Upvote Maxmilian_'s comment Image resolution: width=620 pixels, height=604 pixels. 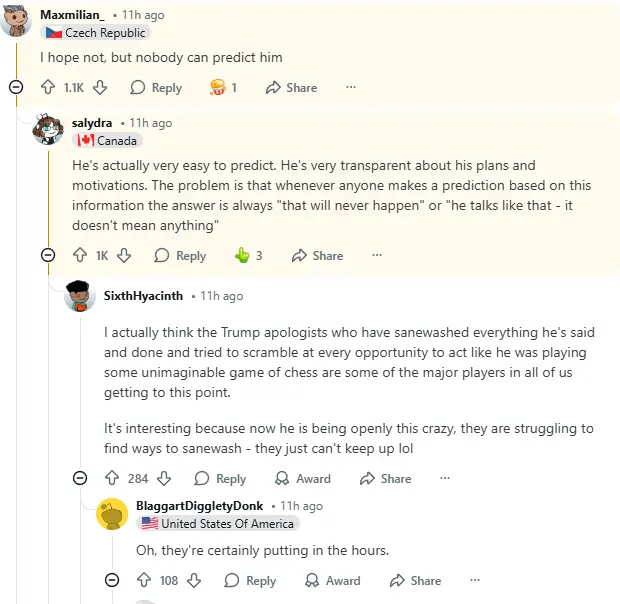[x=48, y=88]
